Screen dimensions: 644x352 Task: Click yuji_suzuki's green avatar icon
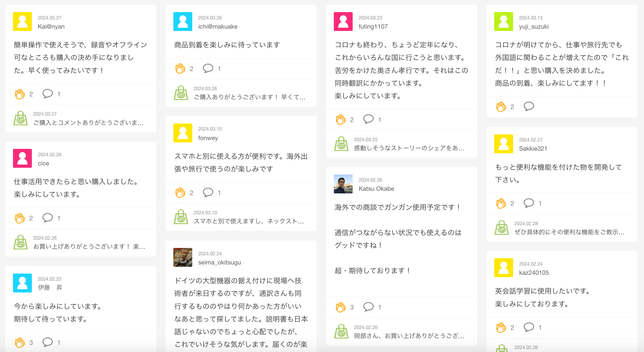point(503,22)
